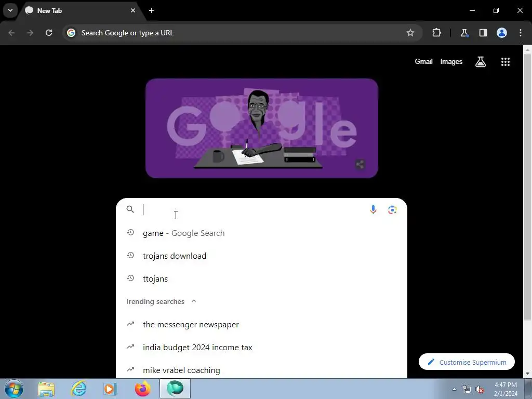532x399 pixels.
Task: Share the doodle with the share icon
Action: (x=360, y=165)
